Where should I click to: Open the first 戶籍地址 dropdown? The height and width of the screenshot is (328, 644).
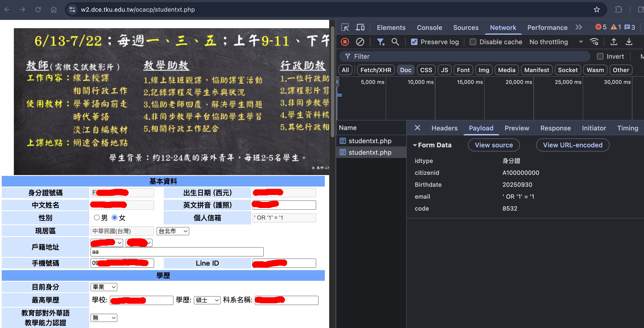107,242
